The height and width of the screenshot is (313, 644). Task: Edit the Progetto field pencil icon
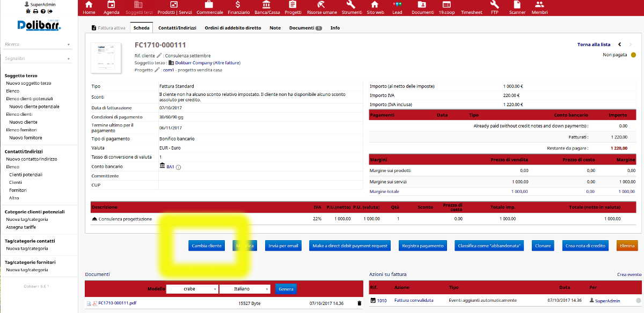[x=157, y=70]
